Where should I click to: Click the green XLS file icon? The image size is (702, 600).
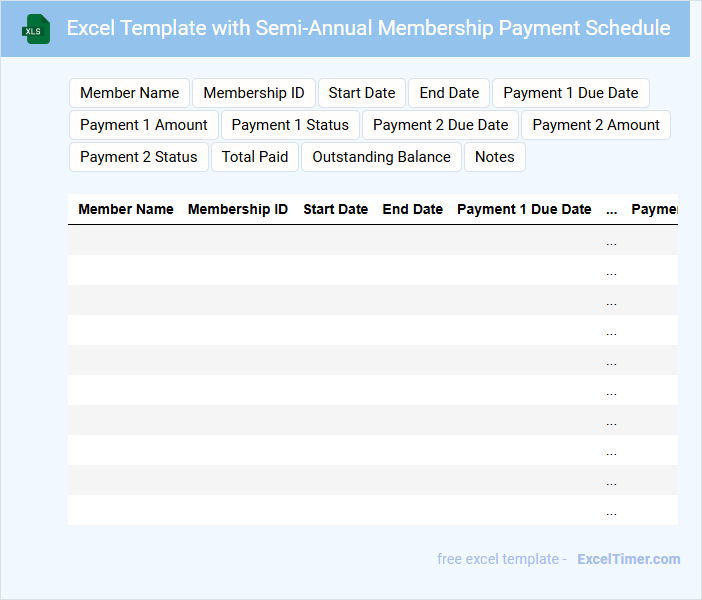click(x=36, y=29)
